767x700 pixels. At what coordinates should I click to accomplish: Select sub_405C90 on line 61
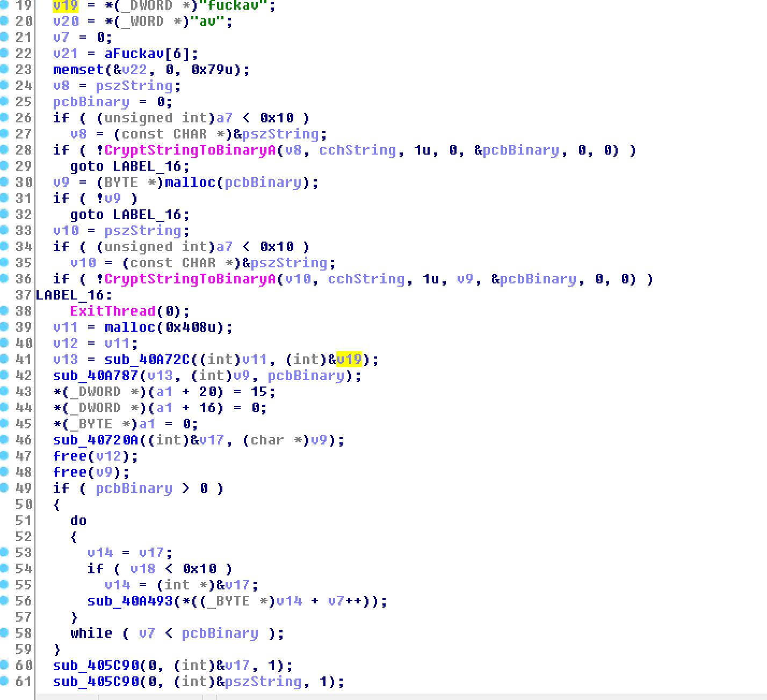pyautogui.click(x=96, y=682)
